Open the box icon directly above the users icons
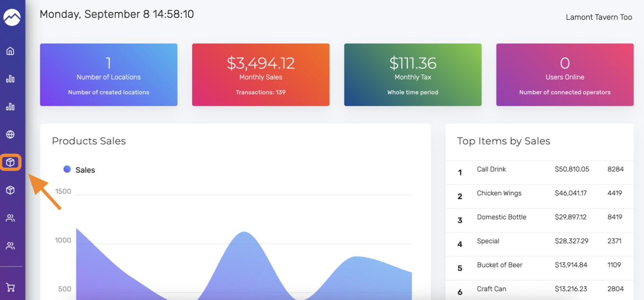 (10, 190)
